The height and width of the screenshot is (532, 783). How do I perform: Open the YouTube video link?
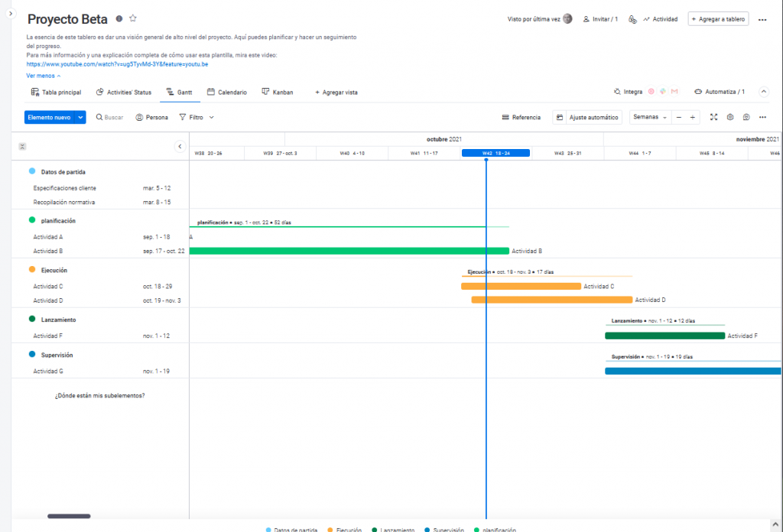coord(117,64)
